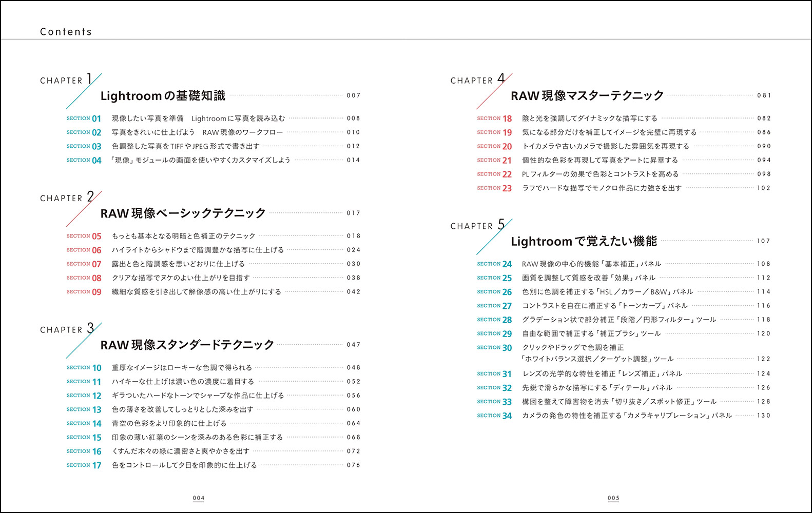Click Section 03 TIFFやJPEG export entry
Screen dimensions: 812x513
coord(185,146)
